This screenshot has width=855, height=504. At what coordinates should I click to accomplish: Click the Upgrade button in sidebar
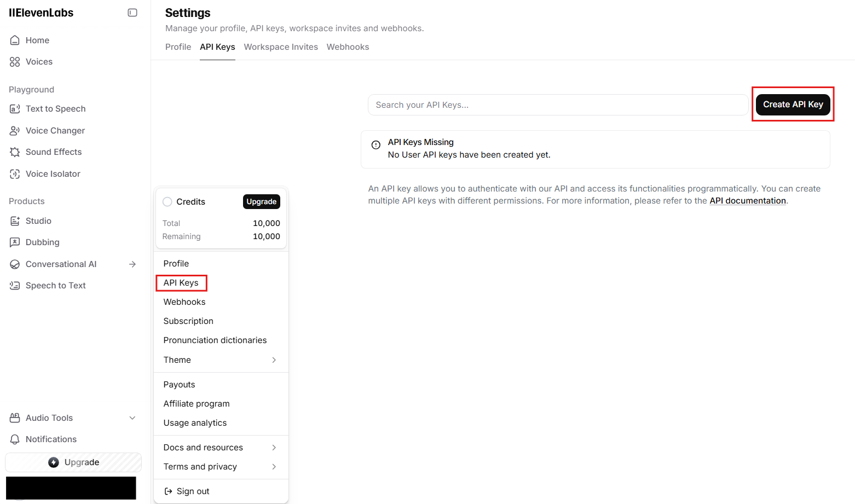pos(73,462)
